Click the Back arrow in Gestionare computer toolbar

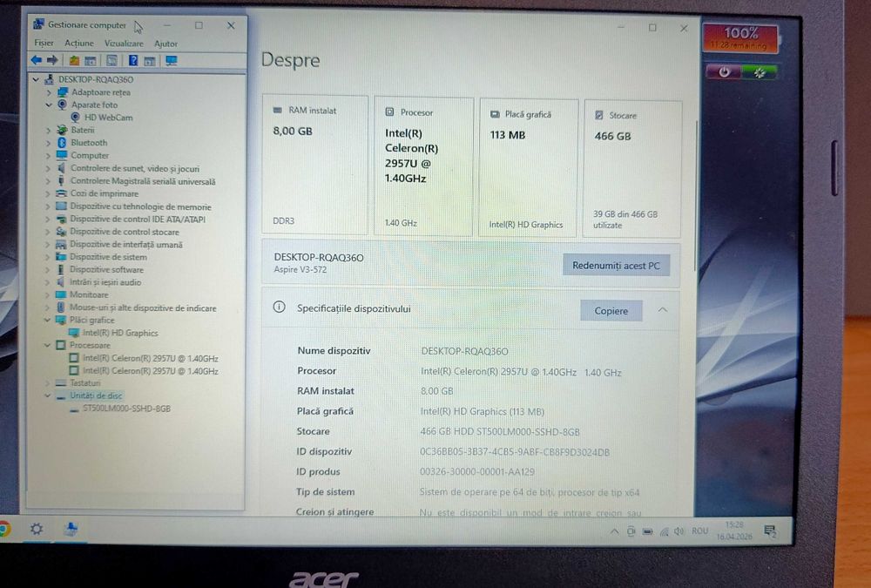pos(36,60)
